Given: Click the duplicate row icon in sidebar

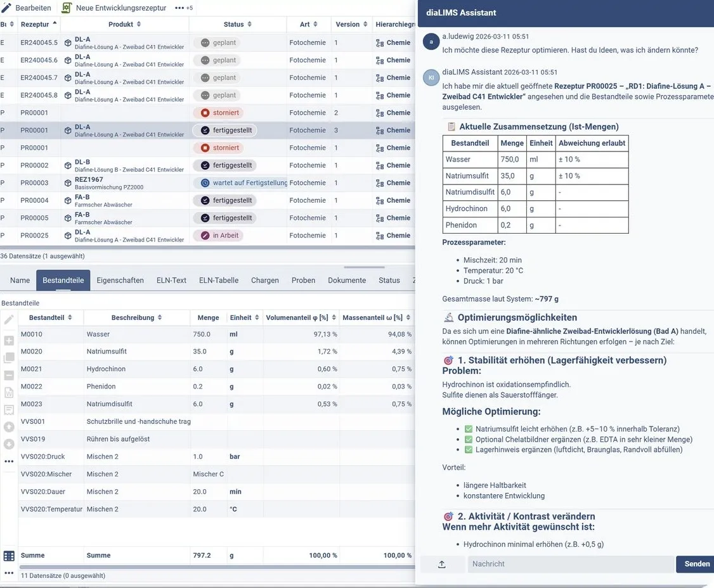Looking at the screenshot, I should tap(9, 358).
